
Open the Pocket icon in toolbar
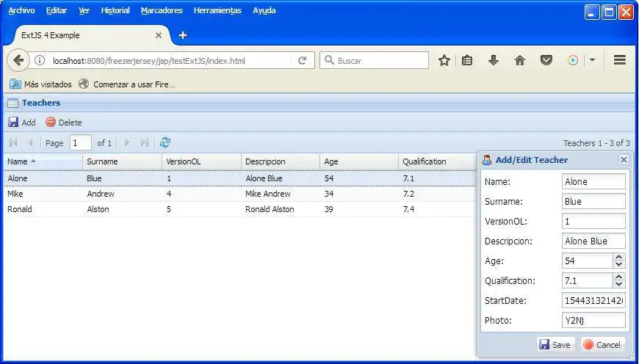pos(546,61)
